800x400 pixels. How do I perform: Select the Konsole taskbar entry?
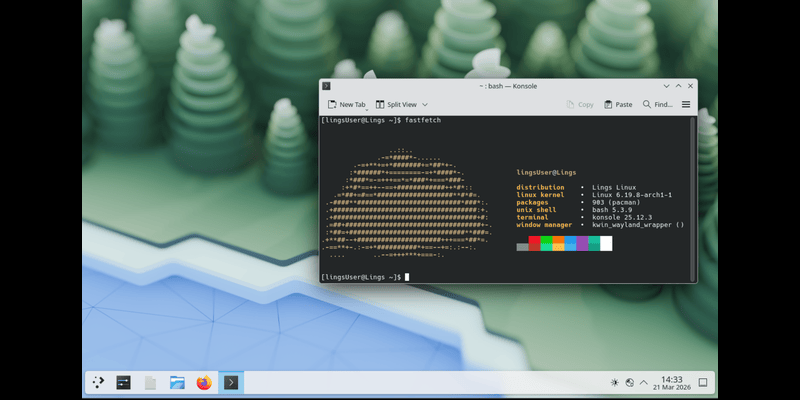click(x=231, y=382)
